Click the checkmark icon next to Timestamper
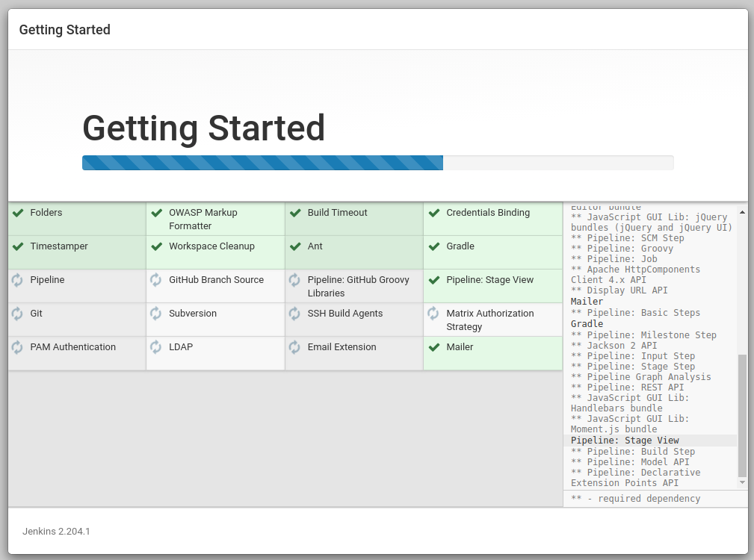This screenshot has width=754, height=560. point(18,246)
